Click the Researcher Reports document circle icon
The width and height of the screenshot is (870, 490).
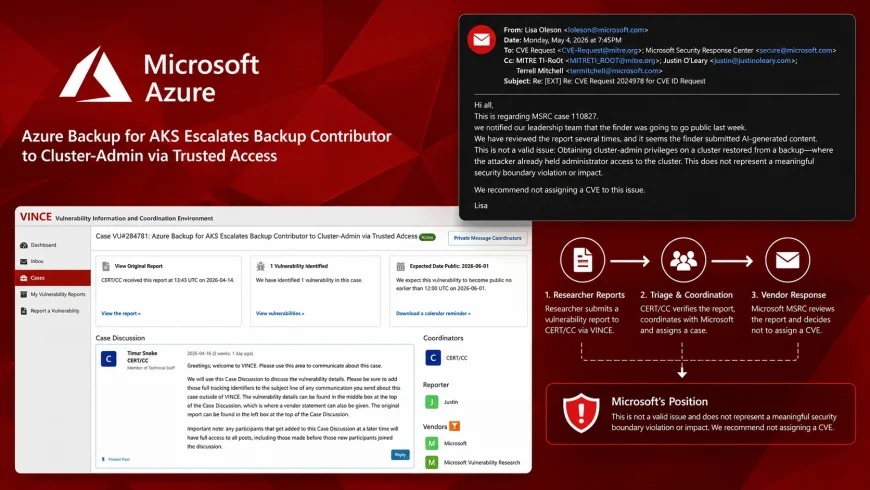[582, 260]
